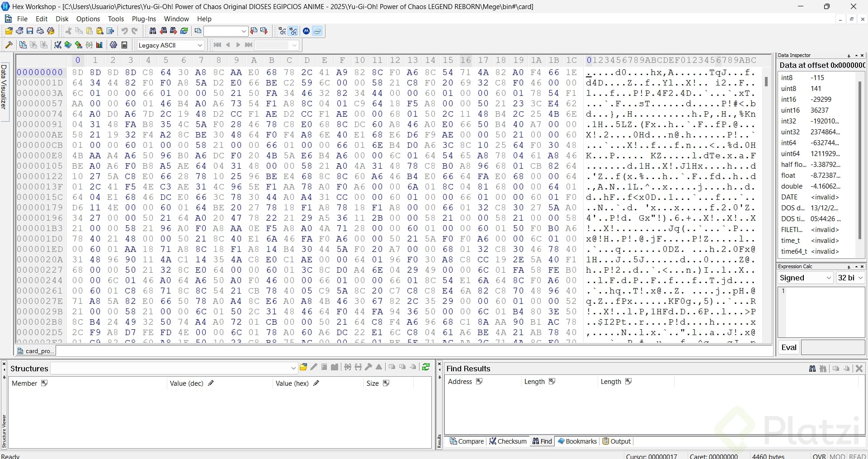The height and width of the screenshot is (459, 868).
Task: Open the Plug-Ins menu
Action: click(144, 19)
